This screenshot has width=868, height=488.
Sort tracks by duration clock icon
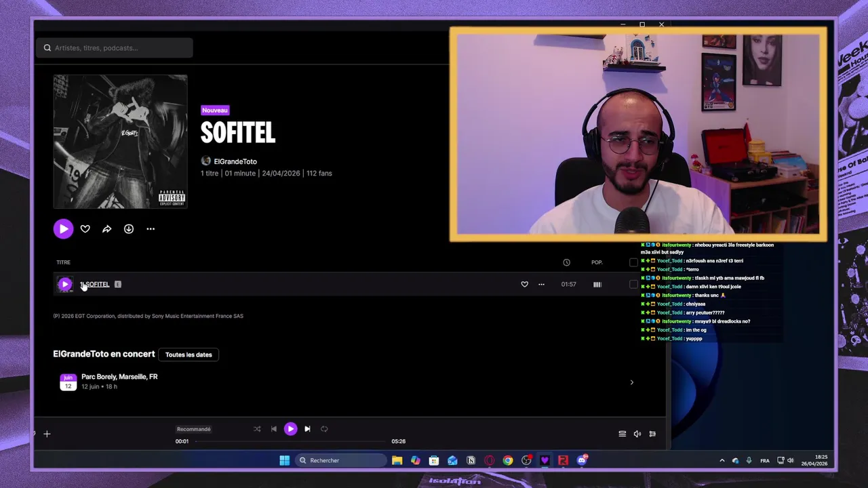coord(566,262)
